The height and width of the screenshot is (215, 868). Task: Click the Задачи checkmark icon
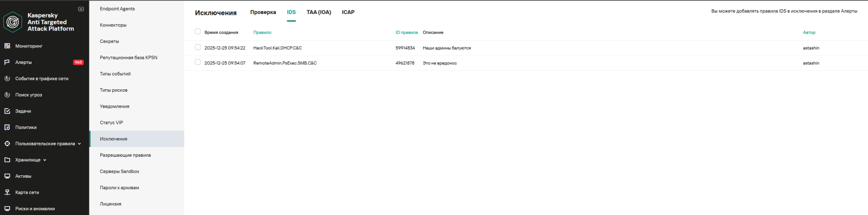coord(7,111)
